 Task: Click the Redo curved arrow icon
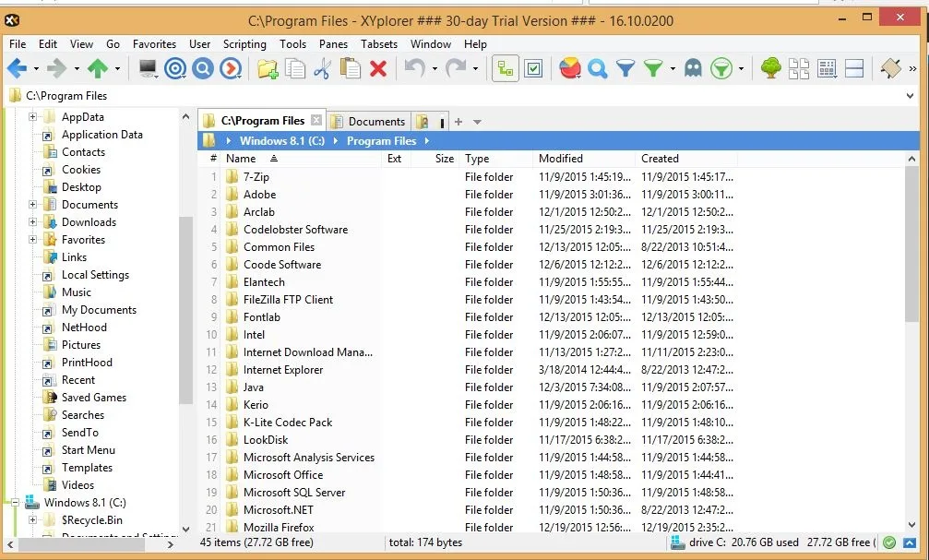pos(457,69)
